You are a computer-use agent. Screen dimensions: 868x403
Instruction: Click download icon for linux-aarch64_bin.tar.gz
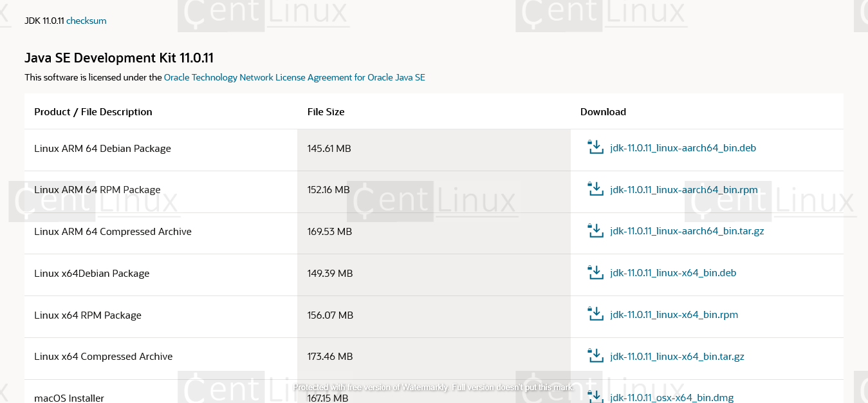(596, 230)
